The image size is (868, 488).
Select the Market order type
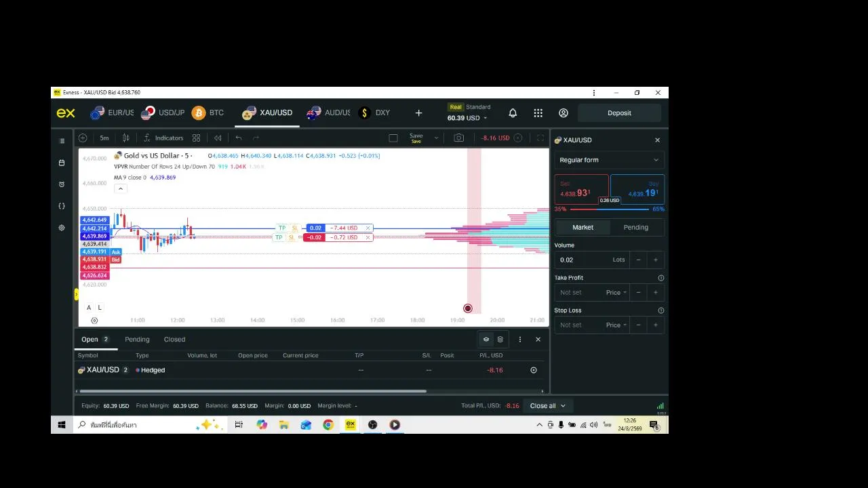point(583,227)
